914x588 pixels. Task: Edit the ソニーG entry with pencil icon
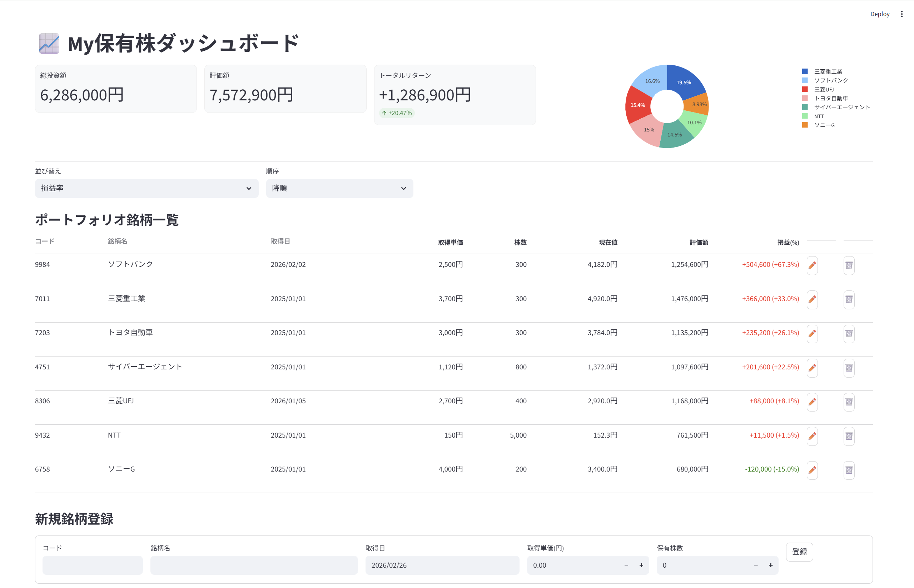point(812,470)
